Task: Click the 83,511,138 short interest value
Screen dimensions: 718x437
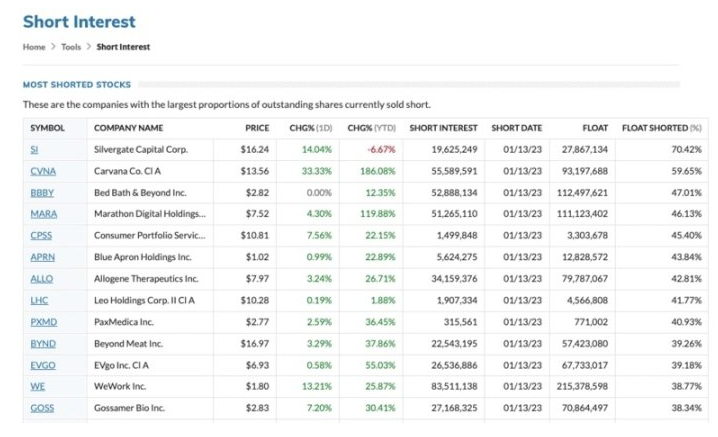Action: (x=454, y=386)
